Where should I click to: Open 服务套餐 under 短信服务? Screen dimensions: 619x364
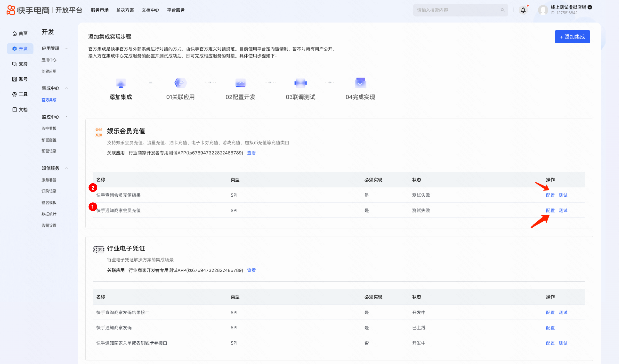49,180
